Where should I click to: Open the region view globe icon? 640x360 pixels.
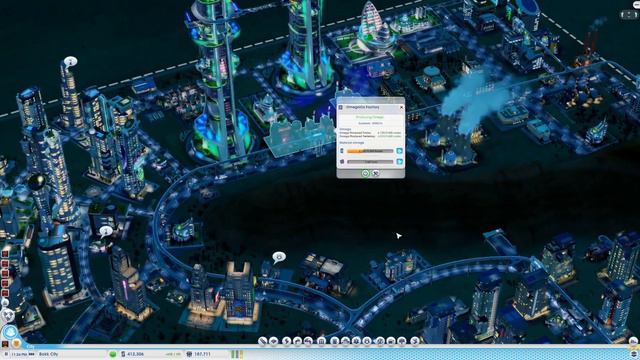[8, 315]
